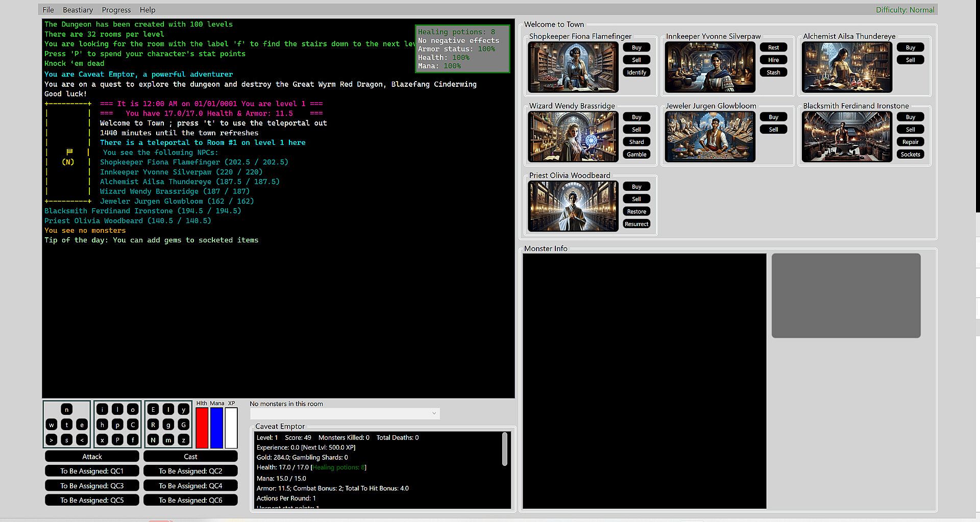Click the Blacksmith's Repair button

tap(910, 142)
